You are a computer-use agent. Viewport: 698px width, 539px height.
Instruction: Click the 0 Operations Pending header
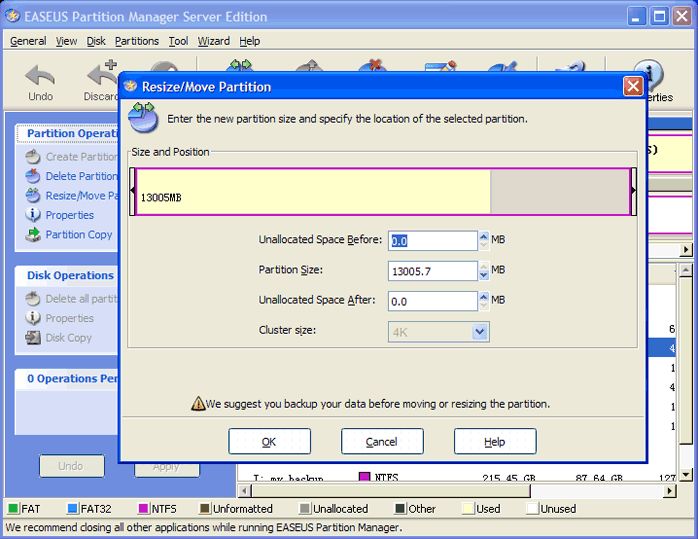67,379
